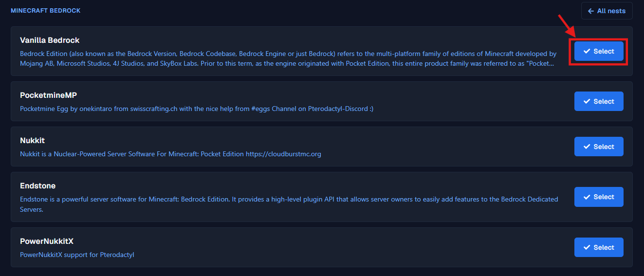Click the PowerNukkitX title
This screenshot has height=276, width=644.
[x=47, y=241]
